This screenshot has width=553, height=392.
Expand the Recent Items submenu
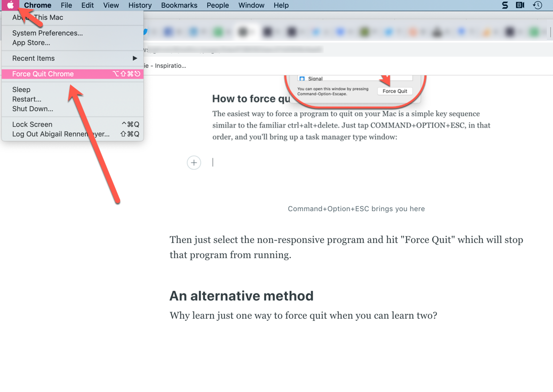pyautogui.click(x=72, y=58)
